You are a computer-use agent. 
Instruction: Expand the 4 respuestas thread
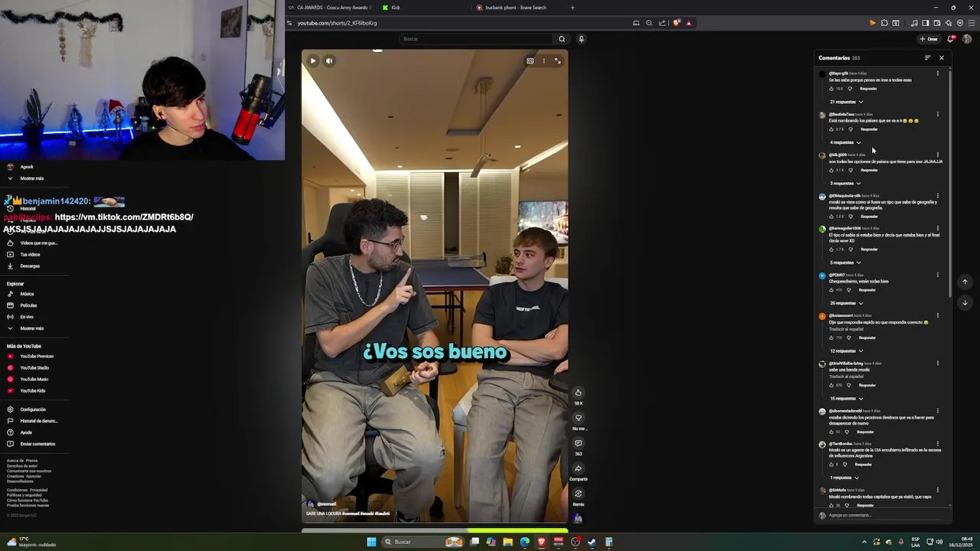point(845,142)
